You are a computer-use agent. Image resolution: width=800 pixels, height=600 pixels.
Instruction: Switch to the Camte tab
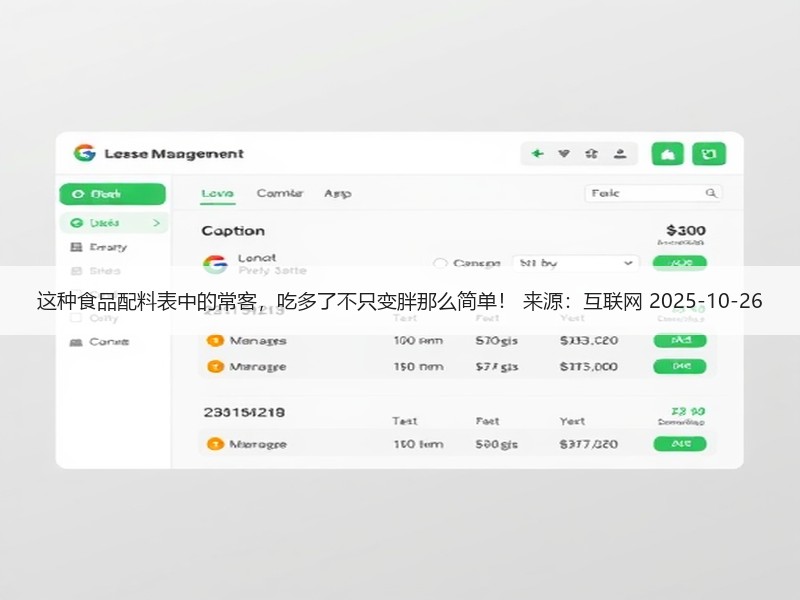[x=280, y=193]
